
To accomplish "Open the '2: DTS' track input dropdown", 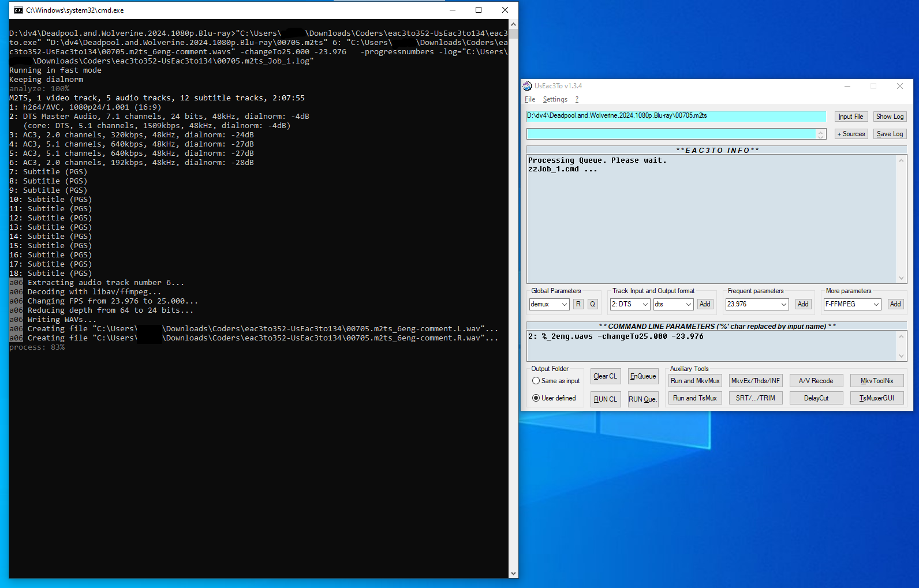I will point(630,304).
